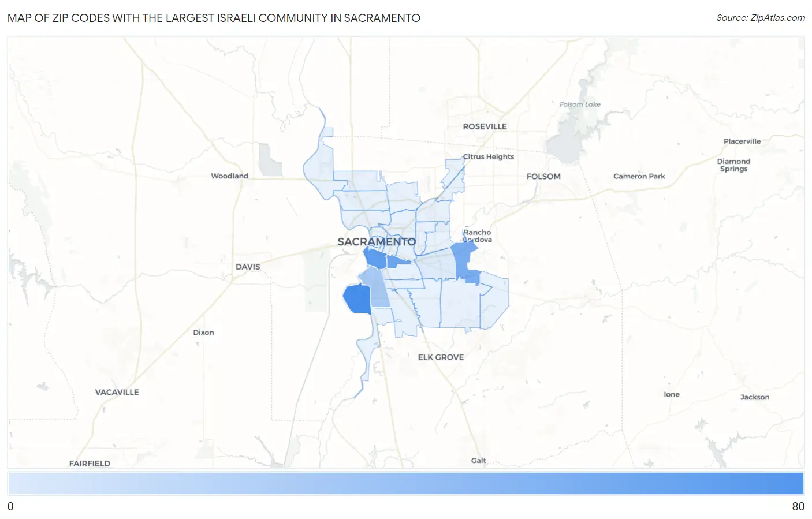The height and width of the screenshot is (519, 812).
Task: Click the Woodland map label
Action: (x=229, y=176)
